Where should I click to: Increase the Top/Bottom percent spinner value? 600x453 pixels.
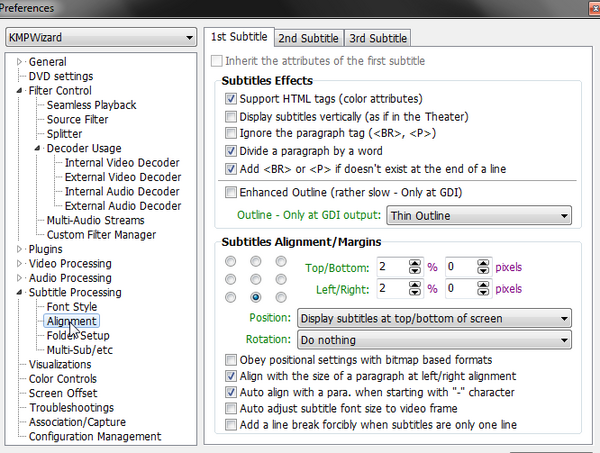tap(414, 263)
